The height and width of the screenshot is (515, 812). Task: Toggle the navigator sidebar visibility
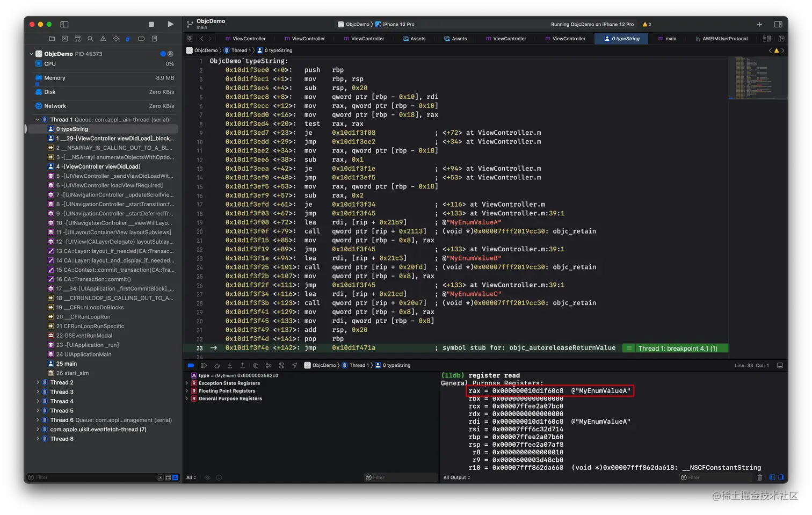click(x=64, y=24)
